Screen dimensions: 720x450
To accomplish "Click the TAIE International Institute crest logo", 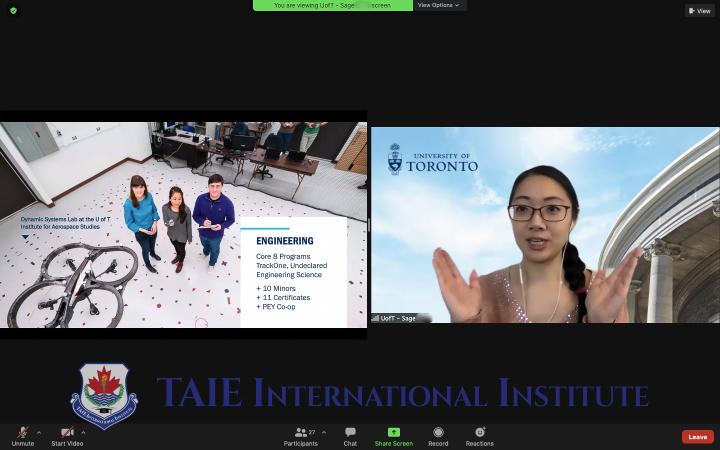I will click(104, 395).
